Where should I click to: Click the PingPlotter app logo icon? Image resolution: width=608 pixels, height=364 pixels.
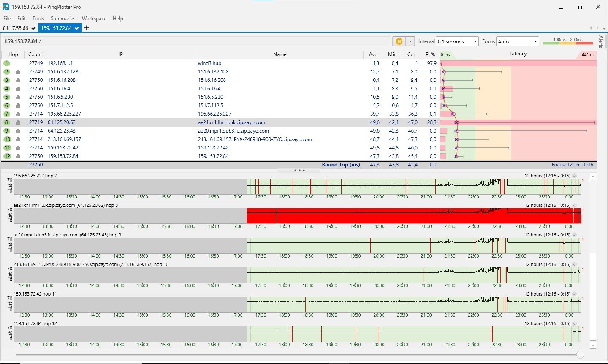[x=6, y=7]
